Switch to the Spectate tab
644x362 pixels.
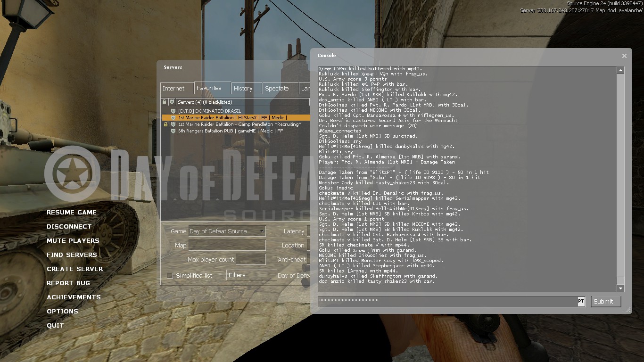(281, 88)
